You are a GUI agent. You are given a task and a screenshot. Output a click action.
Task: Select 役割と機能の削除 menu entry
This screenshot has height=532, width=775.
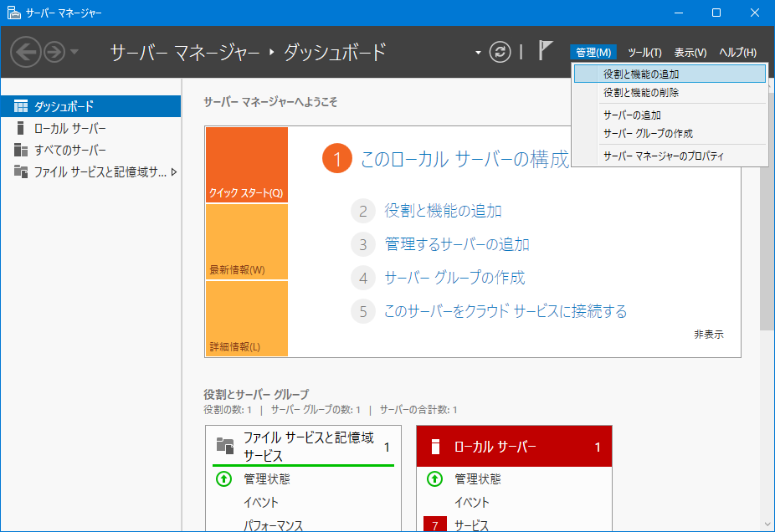coord(670,92)
